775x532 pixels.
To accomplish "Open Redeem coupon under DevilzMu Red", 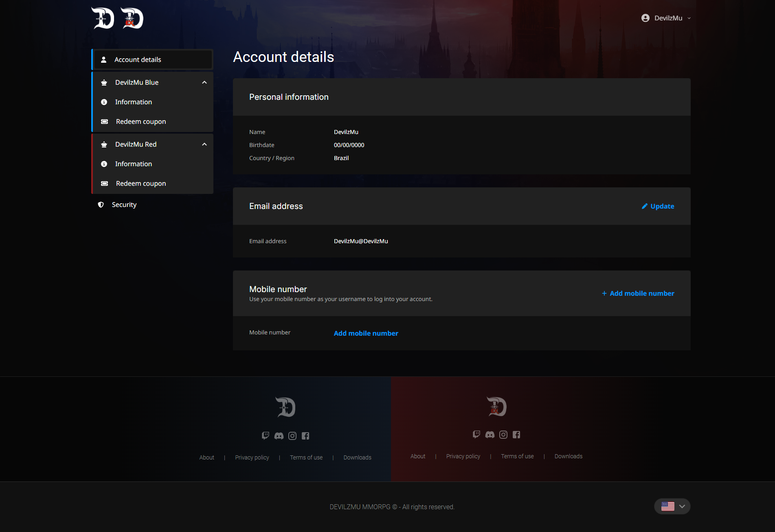I will [141, 183].
